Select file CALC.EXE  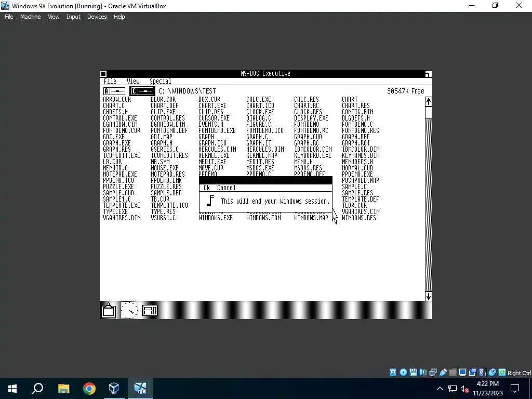click(x=259, y=99)
